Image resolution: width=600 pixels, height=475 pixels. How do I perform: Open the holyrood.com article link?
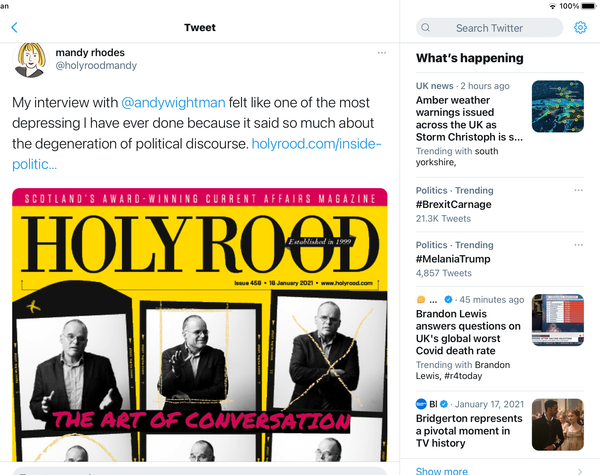click(x=197, y=154)
